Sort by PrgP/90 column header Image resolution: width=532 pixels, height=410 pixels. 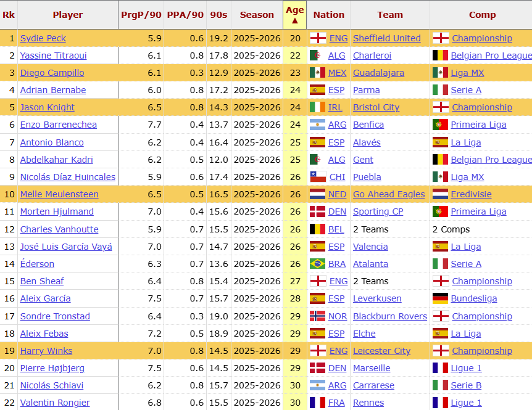[x=141, y=15]
